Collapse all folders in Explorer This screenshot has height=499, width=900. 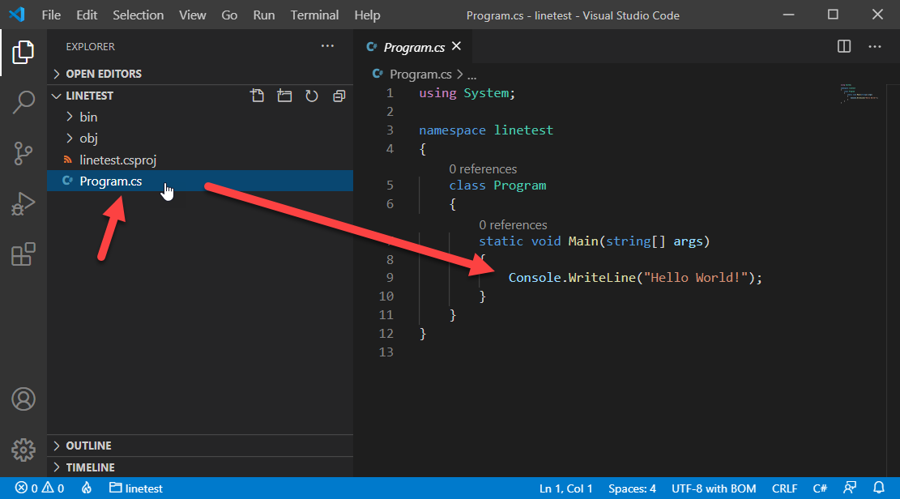tap(339, 96)
